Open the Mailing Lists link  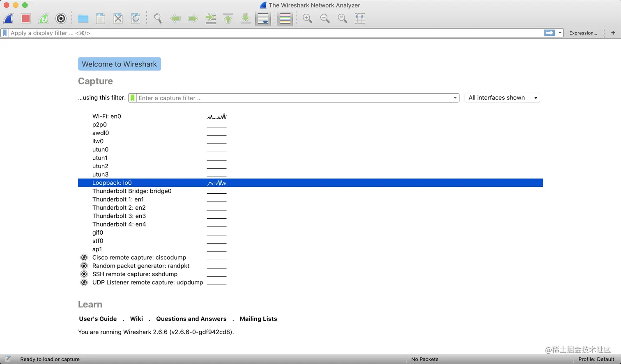click(x=258, y=319)
